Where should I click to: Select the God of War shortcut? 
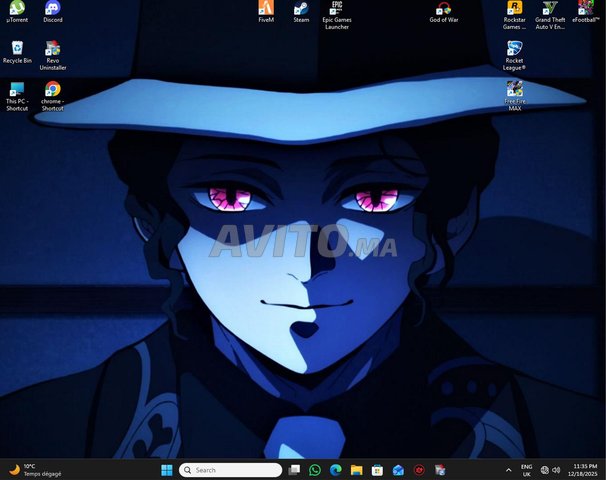click(443, 10)
